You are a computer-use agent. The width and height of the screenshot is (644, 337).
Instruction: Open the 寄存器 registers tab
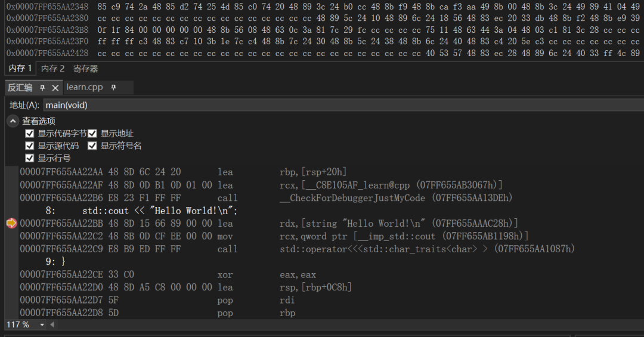tap(85, 69)
